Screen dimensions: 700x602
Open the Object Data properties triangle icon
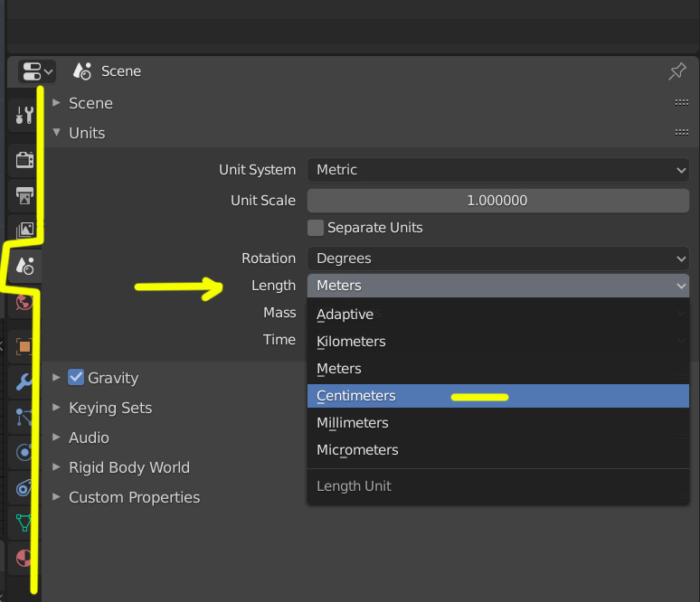pyautogui.click(x=24, y=522)
